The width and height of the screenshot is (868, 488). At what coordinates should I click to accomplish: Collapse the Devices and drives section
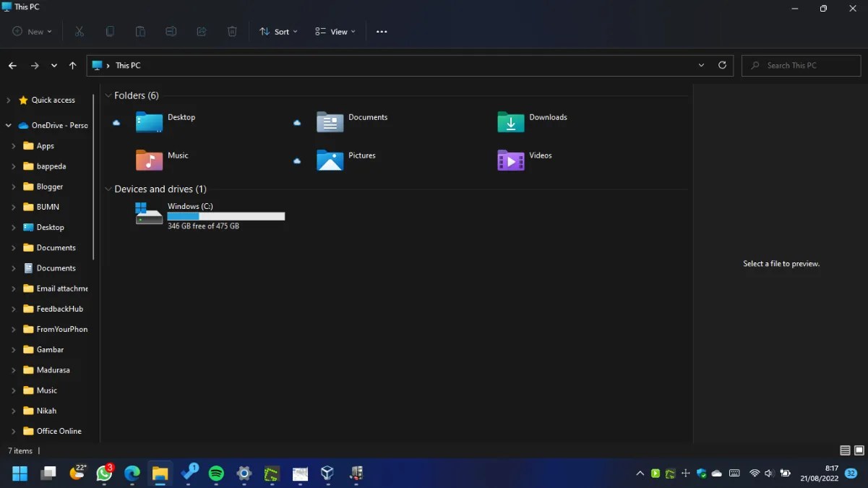[x=108, y=189]
